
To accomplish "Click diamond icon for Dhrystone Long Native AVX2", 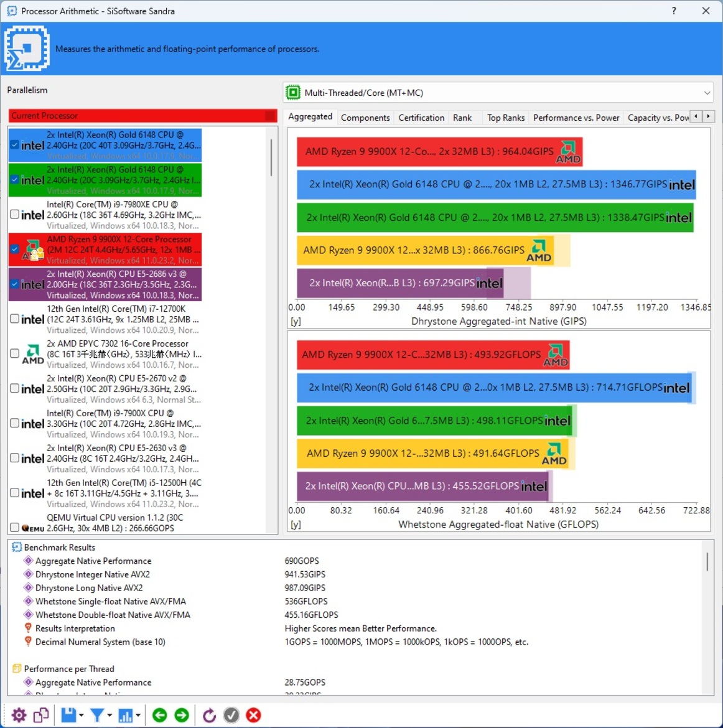I will [x=29, y=588].
